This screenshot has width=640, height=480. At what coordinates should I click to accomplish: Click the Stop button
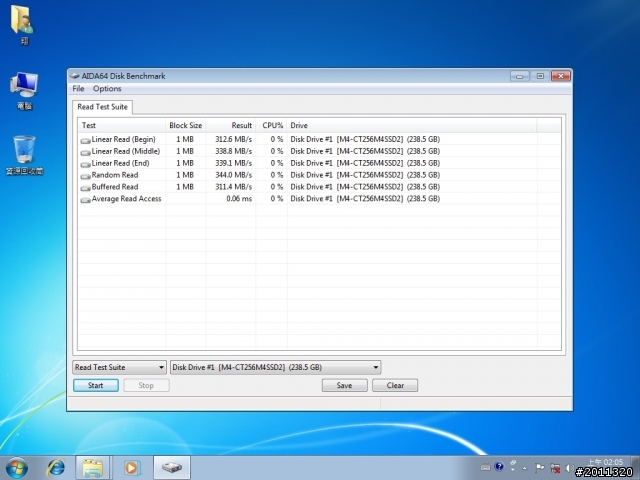[146, 385]
